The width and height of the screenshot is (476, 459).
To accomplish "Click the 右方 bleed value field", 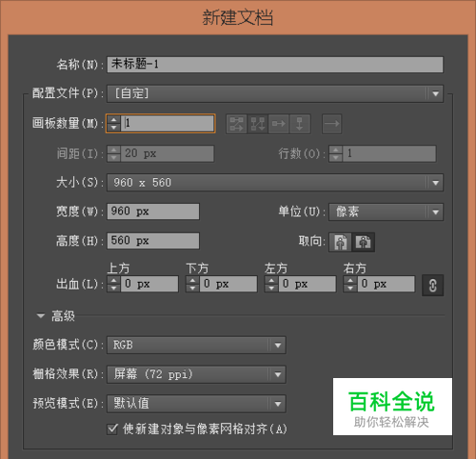I will [x=386, y=284].
